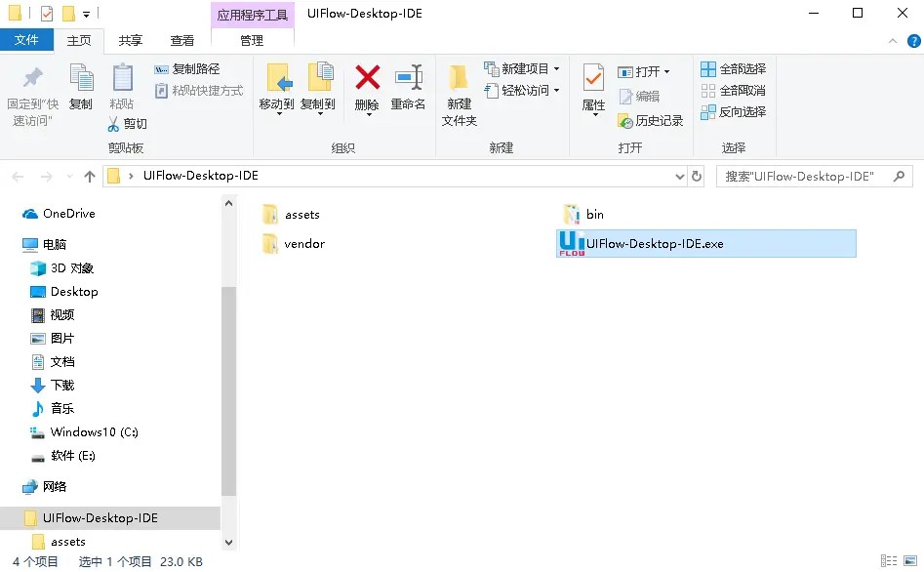Switch to the 管理 (Manage) tab
Image resolution: width=924 pixels, height=572 pixels.
pyautogui.click(x=252, y=40)
